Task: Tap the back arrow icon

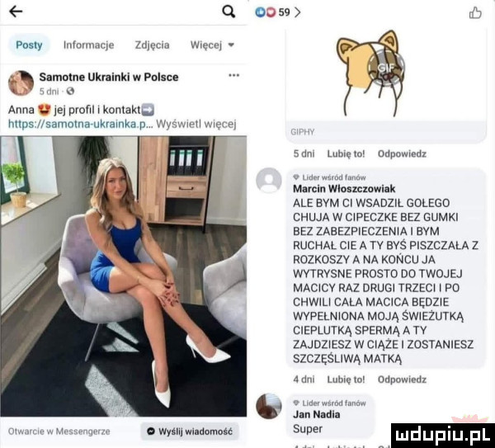Action: (x=16, y=12)
